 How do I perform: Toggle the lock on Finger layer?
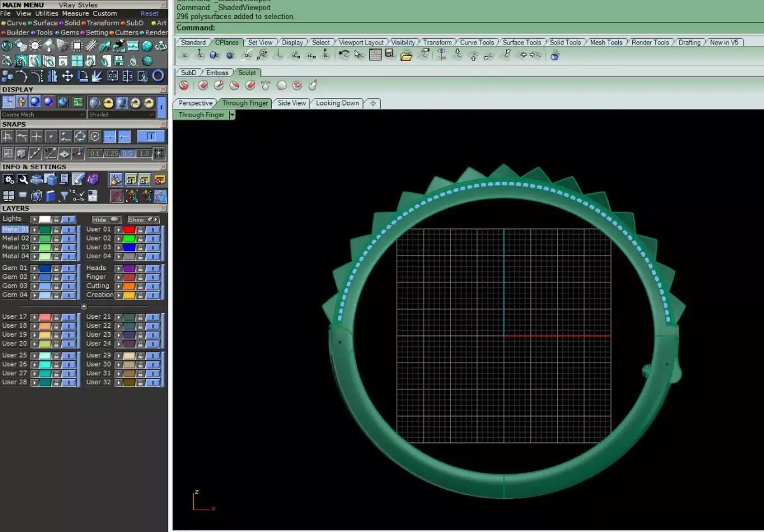pos(140,277)
